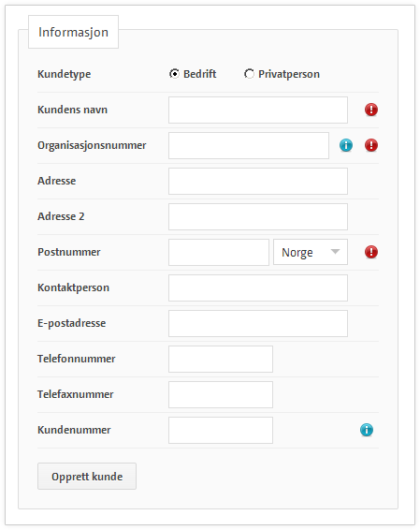Click the red error icon beside Kundens navn
This screenshot has width=420, height=530.
[x=371, y=110]
